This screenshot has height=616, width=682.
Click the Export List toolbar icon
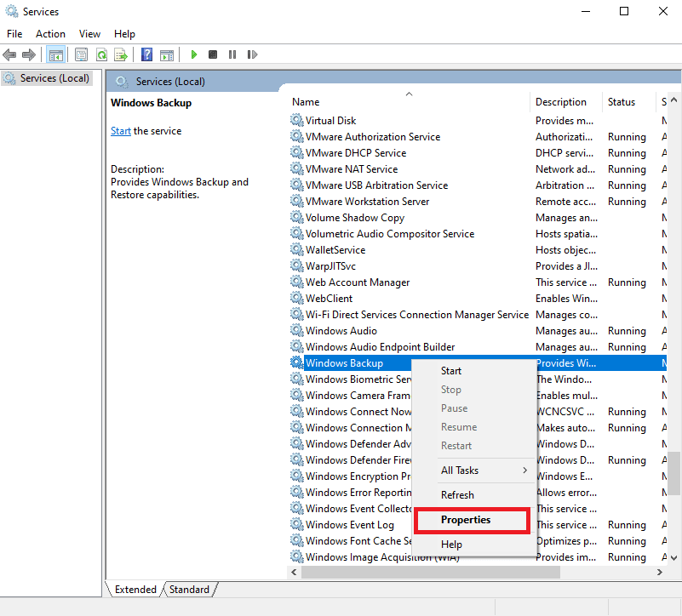point(121,54)
